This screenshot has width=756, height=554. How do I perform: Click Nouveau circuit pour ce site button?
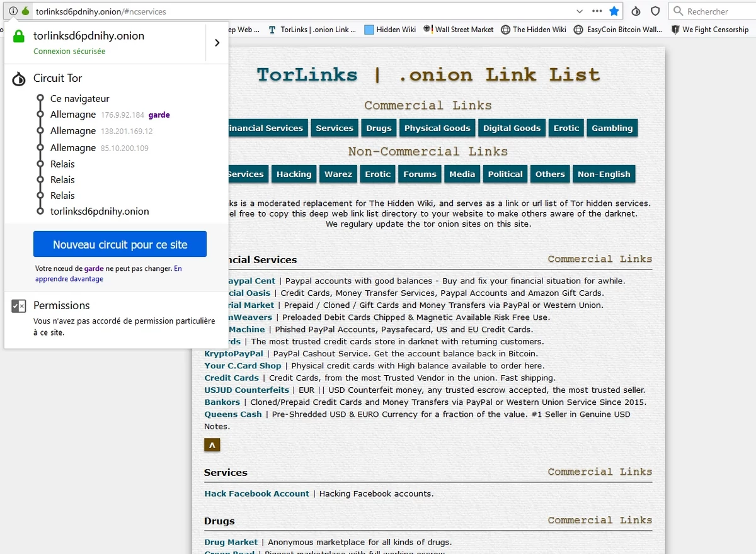[120, 244]
